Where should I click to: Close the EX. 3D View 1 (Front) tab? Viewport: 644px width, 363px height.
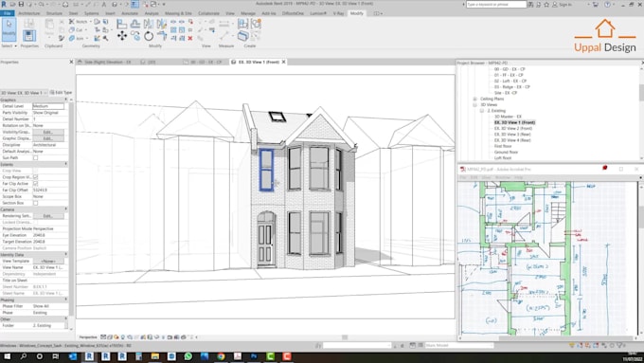coord(283,62)
